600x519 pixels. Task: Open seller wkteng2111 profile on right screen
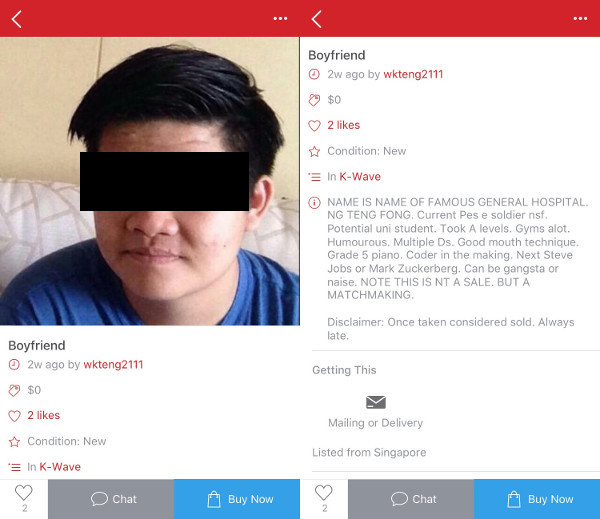413,74
